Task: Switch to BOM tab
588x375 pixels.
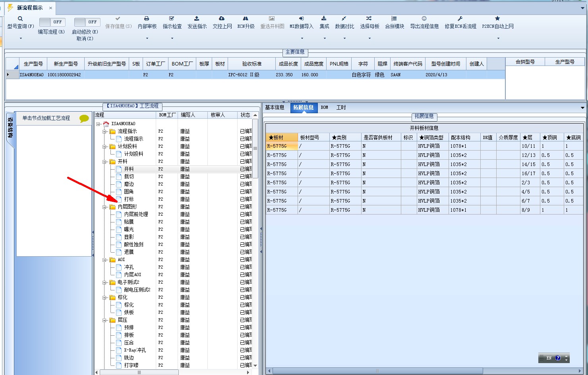Action: [x=325, y=108]
